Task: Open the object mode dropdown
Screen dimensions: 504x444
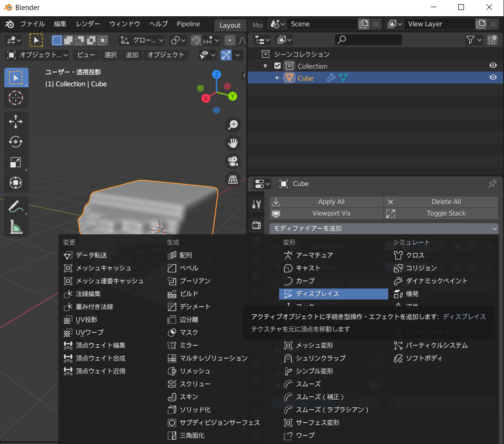Action: (38, 55)
